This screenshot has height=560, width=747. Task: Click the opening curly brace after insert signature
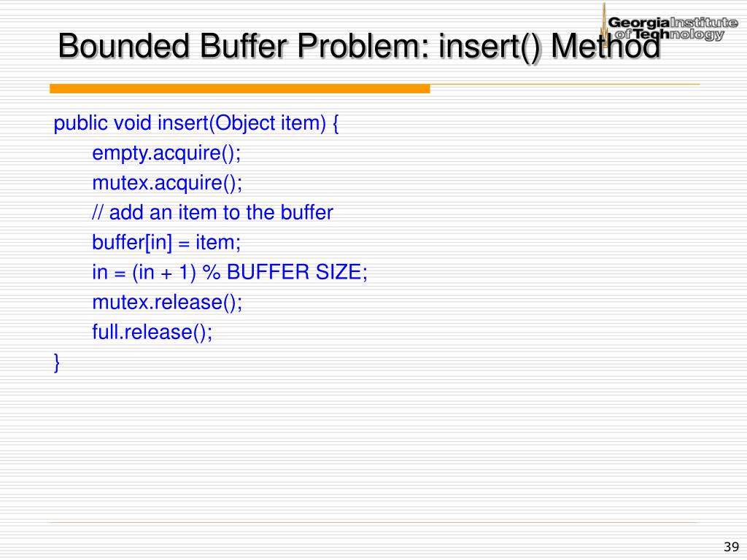coord(336,123)
